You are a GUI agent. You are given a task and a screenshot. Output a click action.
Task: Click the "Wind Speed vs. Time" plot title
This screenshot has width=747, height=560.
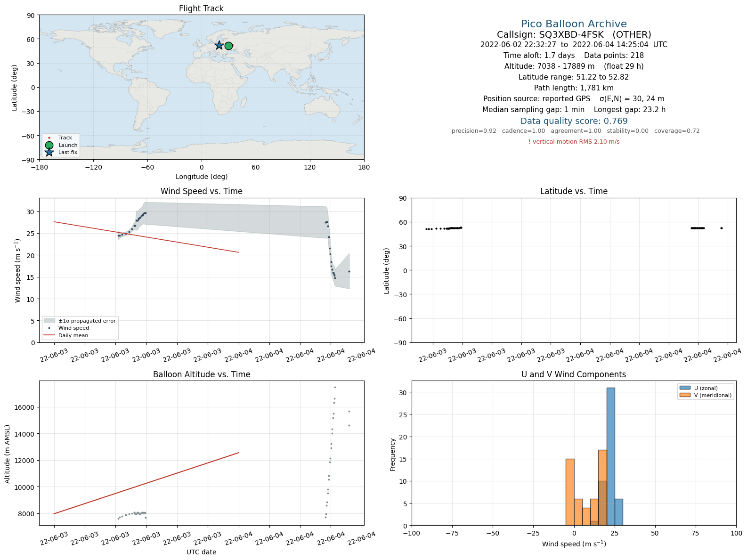202,191
